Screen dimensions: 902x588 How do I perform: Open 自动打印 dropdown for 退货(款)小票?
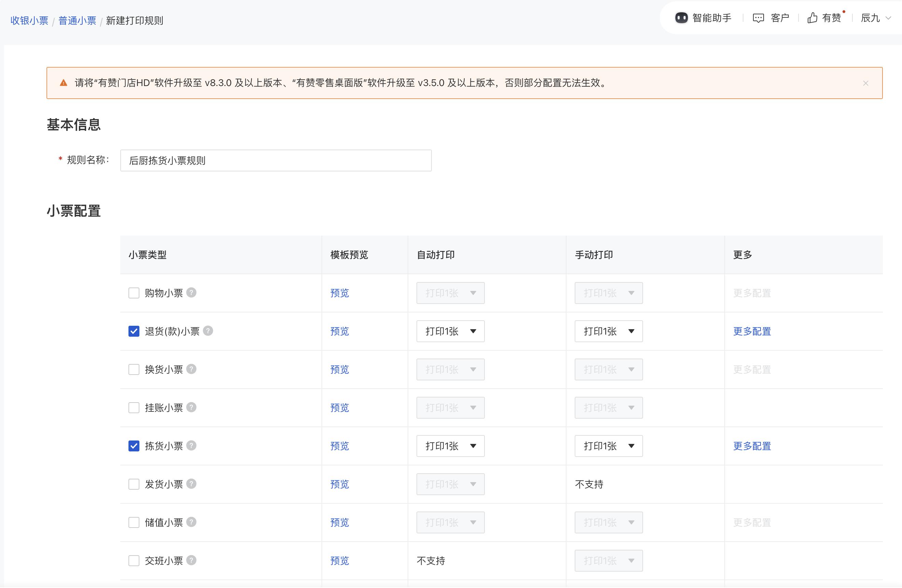click(x=450, y=331)
